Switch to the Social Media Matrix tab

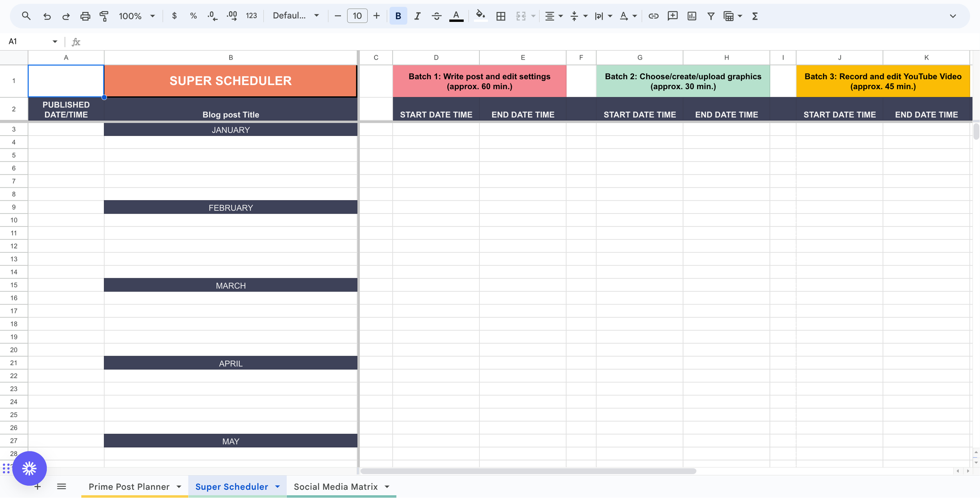pos(335,486)
